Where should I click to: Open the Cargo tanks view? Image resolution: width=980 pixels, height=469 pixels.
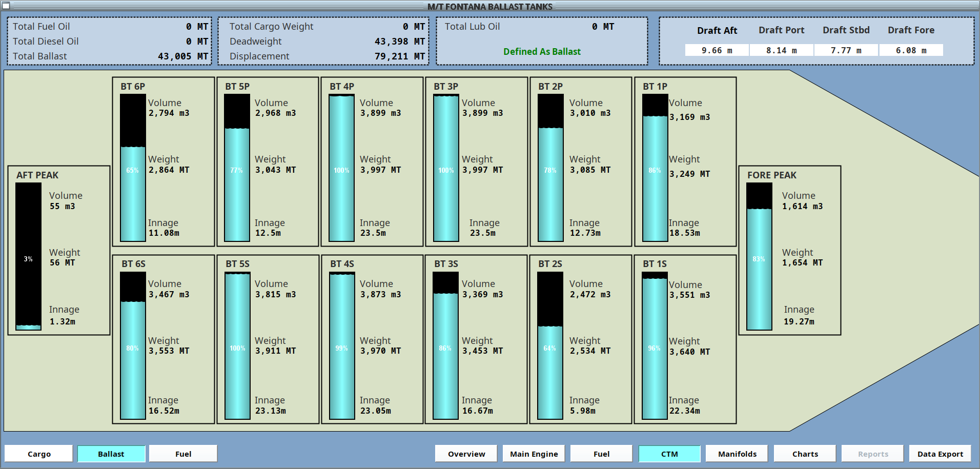pyautogui.click(x=39, y=454)
